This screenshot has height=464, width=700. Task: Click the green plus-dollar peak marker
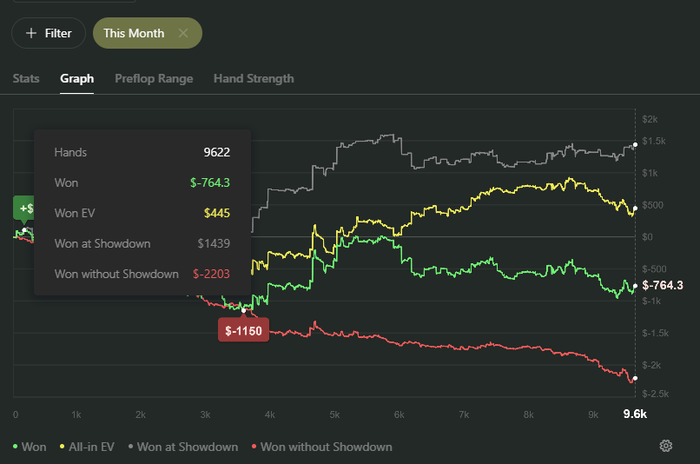24,208
